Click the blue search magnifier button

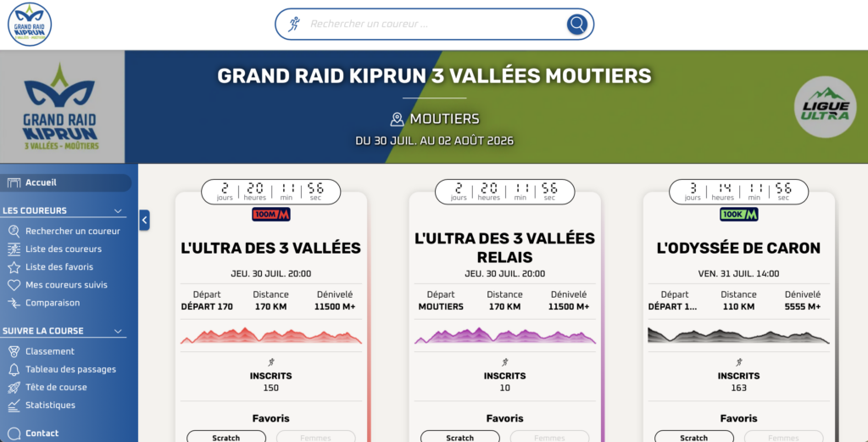point(576,24)
